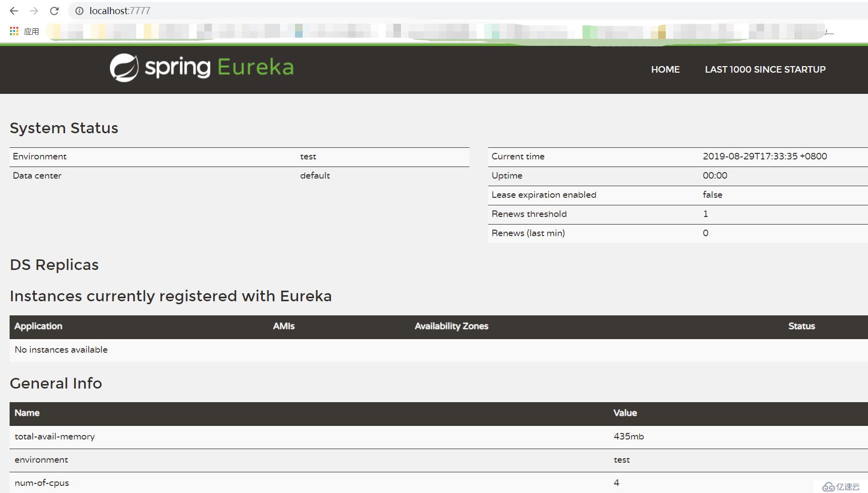868x493 pixels.
Task: Click the Name column header
Action: click(x=27, y=413)
